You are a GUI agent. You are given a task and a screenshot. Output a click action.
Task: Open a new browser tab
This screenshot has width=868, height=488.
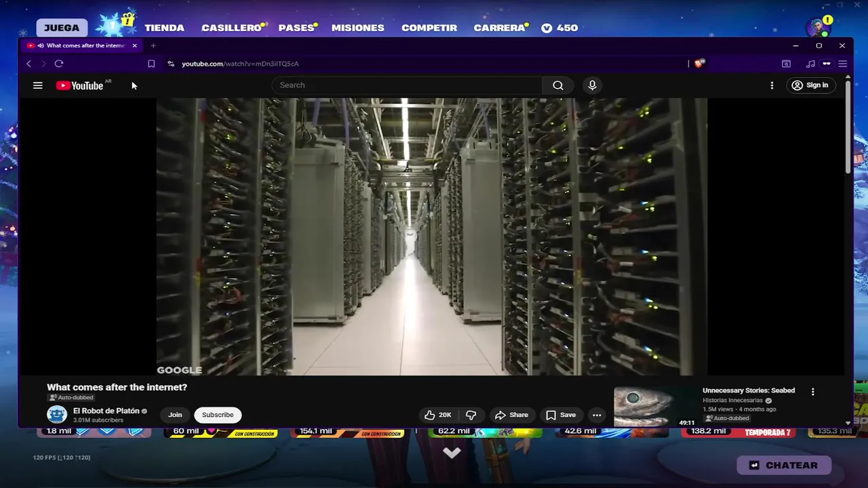pos(153,45)
